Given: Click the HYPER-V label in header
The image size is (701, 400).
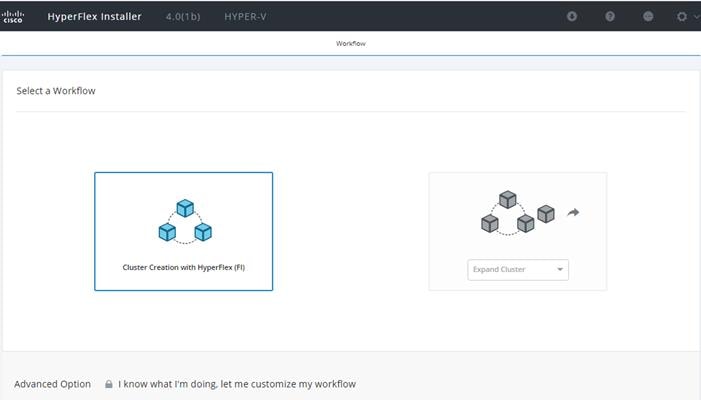Looking at the screenshot, I should (x=245, y=17).
